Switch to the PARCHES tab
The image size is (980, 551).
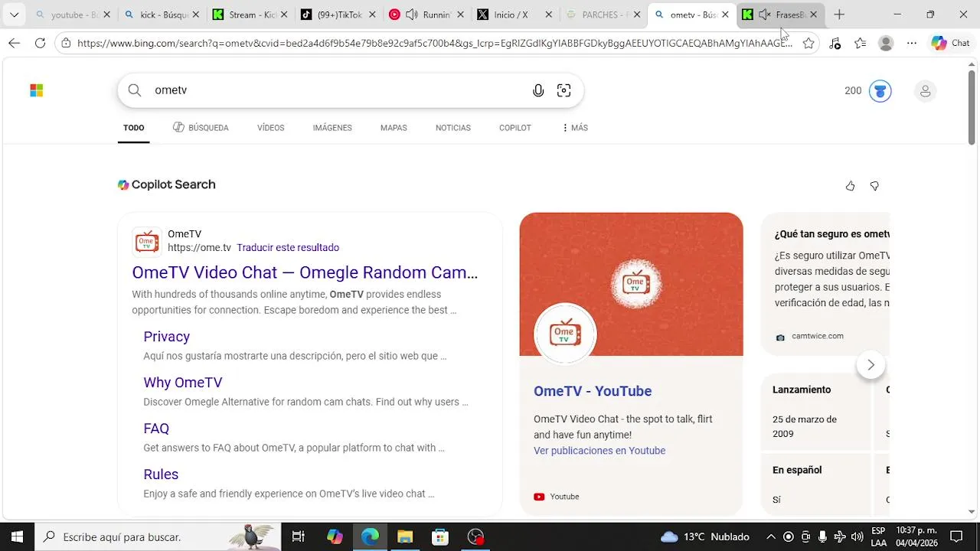[604, 15]
